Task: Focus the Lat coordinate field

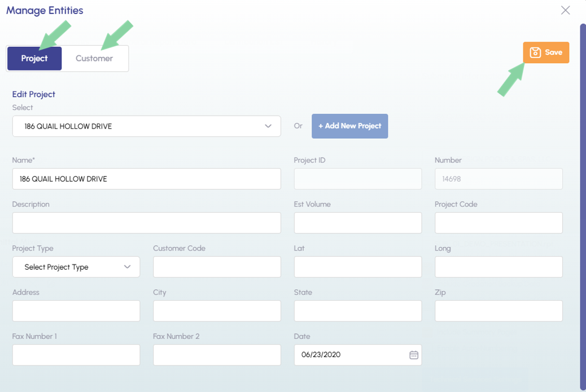Action: pos(357,267)
